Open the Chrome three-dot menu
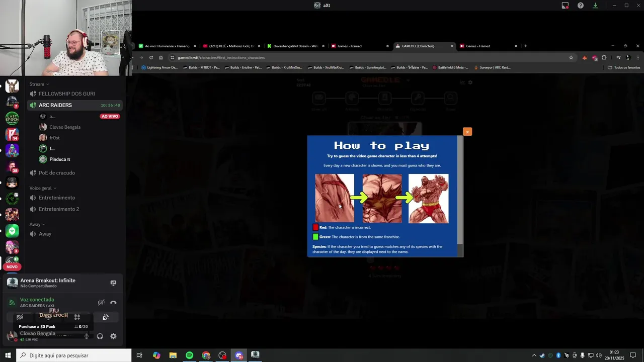The height and width of the screenshot is (362, 644). 638,57
